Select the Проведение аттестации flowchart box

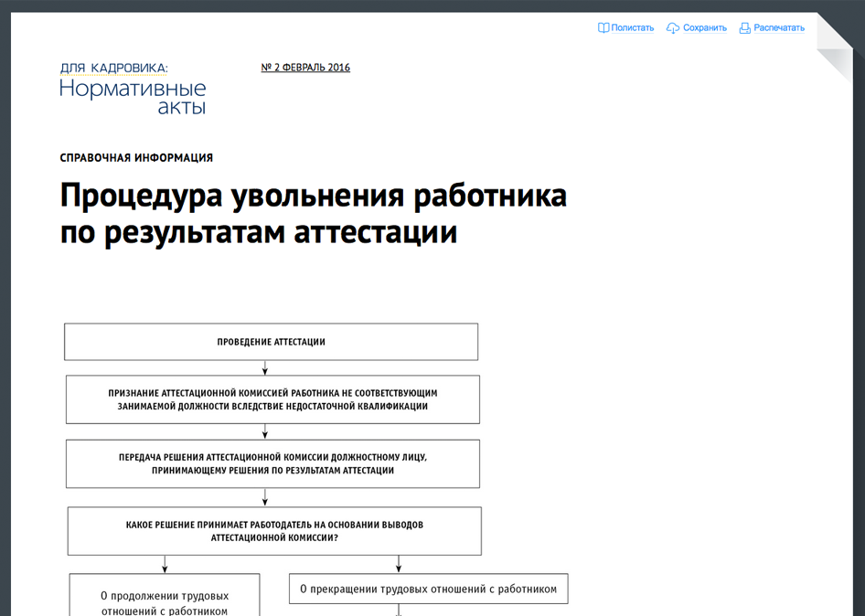[271, 342]
